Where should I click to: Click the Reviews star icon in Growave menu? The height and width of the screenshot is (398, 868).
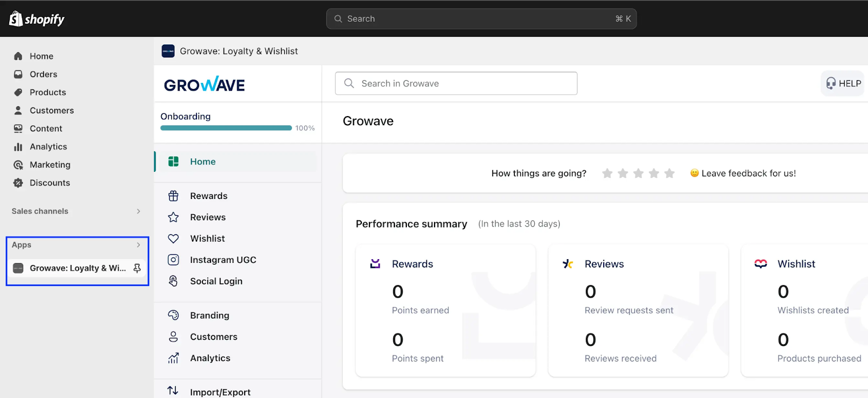click(173, 217)
